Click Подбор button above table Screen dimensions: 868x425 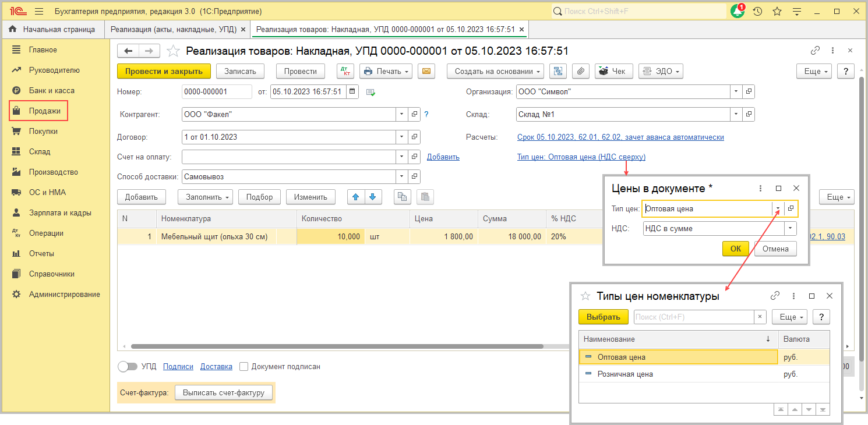click(259, 197)
